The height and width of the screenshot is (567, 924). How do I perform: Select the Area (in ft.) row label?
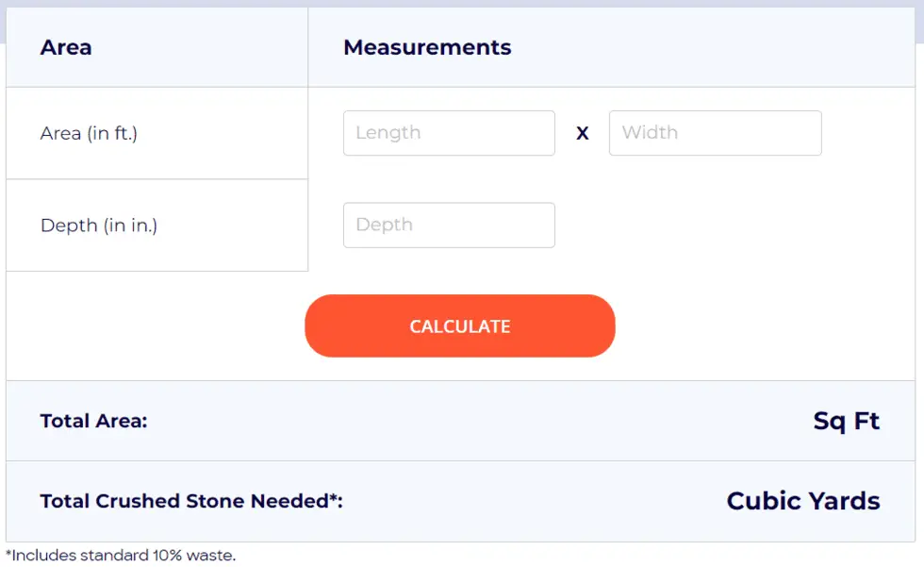tap(89, 133)
